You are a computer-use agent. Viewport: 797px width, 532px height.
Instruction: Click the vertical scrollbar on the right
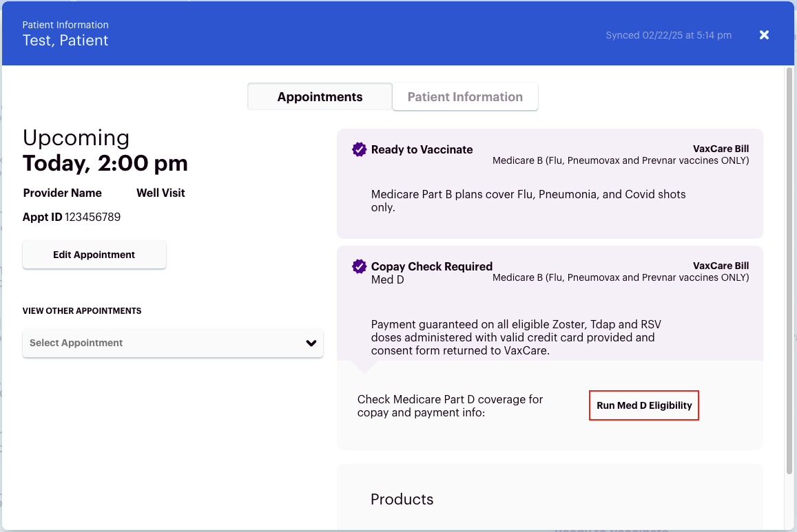tap(789, 268)
